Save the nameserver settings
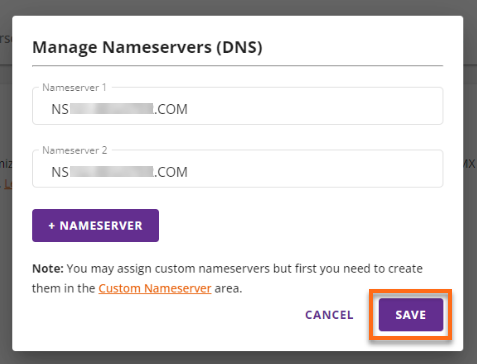 pyautogui.click(x=411, y=315)
